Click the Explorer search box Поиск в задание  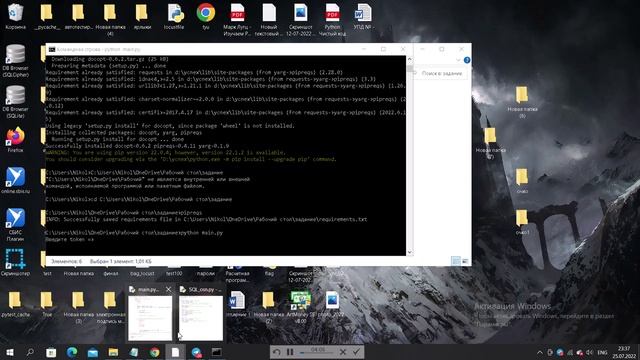(441, 73)
